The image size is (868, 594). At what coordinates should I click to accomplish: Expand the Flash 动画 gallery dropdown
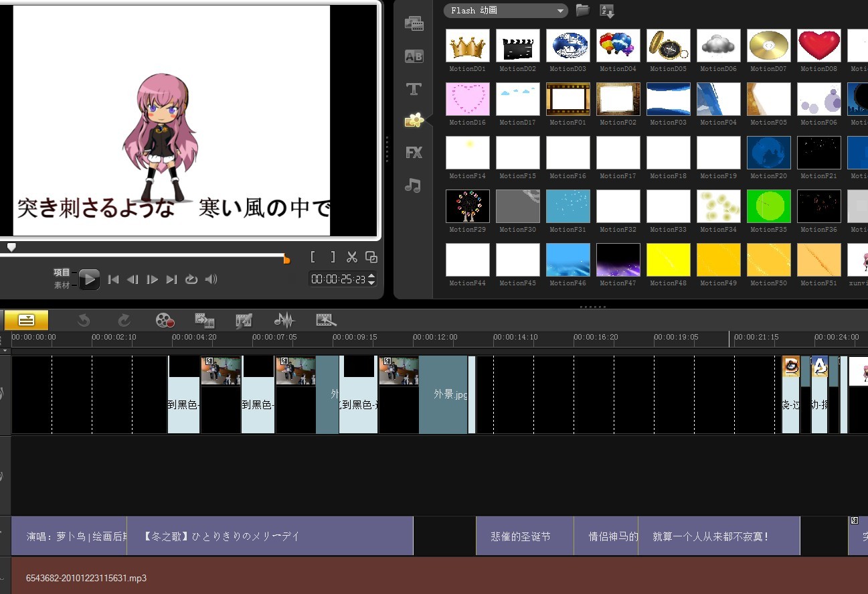(505, 11)
